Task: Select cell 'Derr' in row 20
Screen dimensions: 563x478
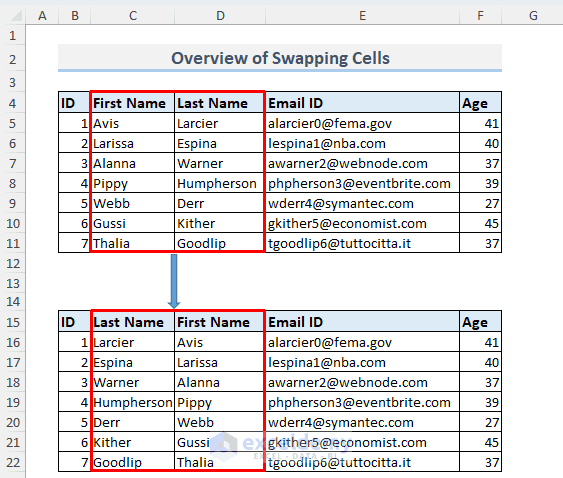Action: tap(132, 422)
